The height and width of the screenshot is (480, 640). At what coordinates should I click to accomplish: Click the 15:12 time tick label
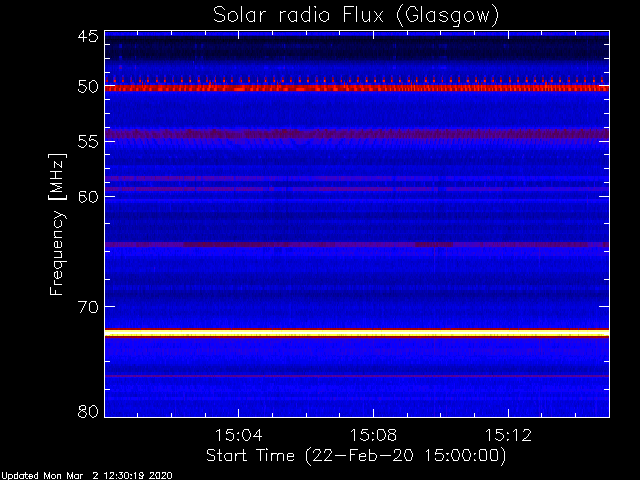508,435
